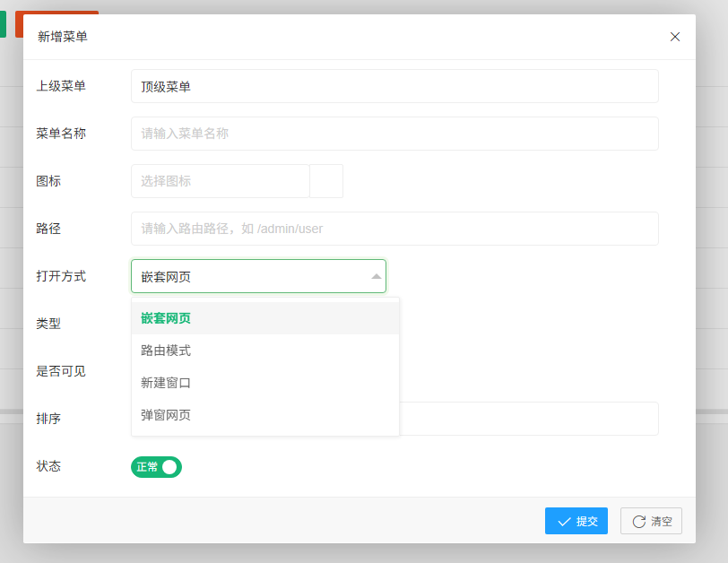Click the 是否可见 label

point(61,371)
